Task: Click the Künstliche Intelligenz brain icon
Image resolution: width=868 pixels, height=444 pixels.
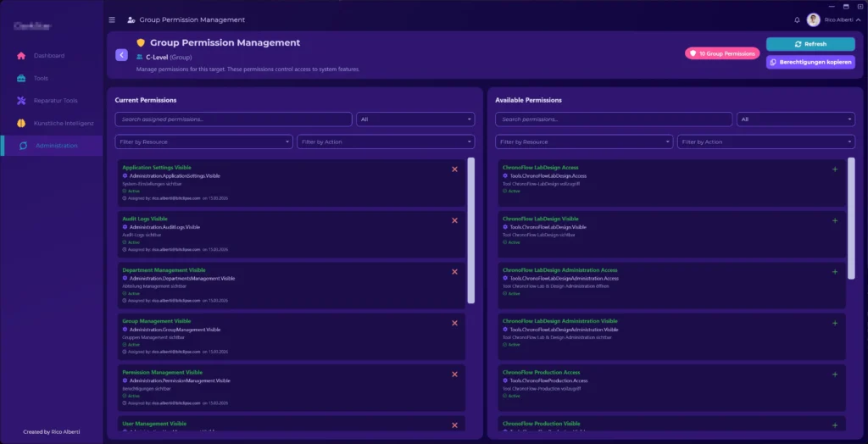Action: [21, 123]
